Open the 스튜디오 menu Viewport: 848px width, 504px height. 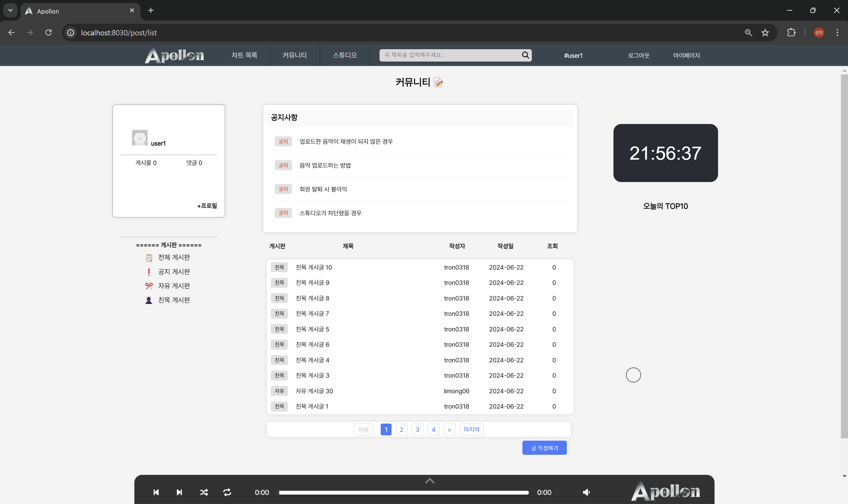(x=345, y=55)
